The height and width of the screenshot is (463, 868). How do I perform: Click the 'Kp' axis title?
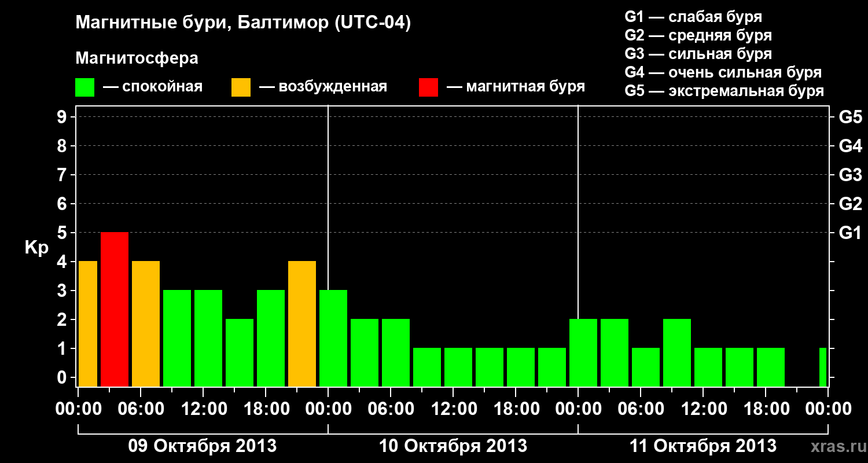[36, 248]
